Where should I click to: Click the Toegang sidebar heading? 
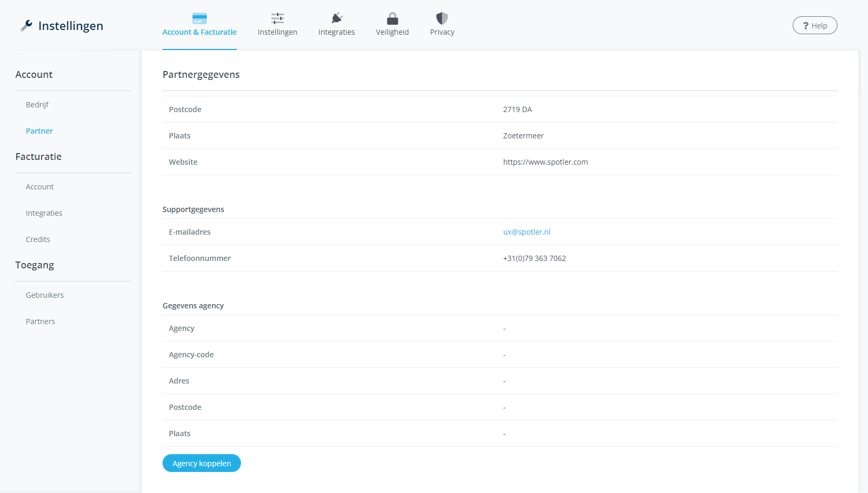[x=35, y=265]
